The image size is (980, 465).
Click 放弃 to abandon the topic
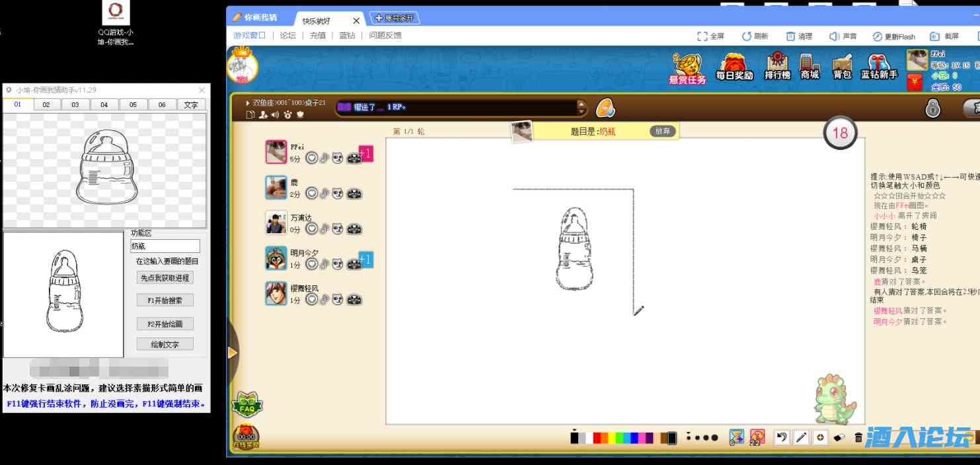point(661,131)
